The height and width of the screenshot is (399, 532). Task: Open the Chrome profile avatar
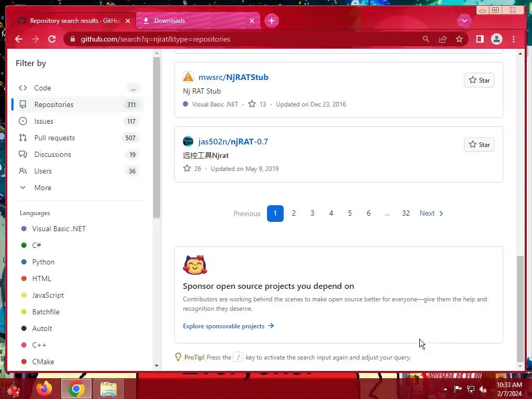tap(496, 39)
